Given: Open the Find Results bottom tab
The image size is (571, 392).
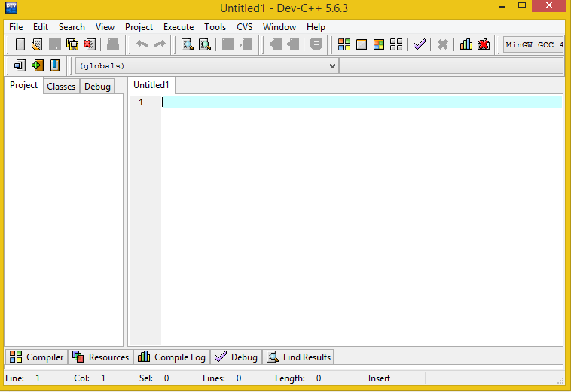Looking at the screenshot, I should 298,357.
